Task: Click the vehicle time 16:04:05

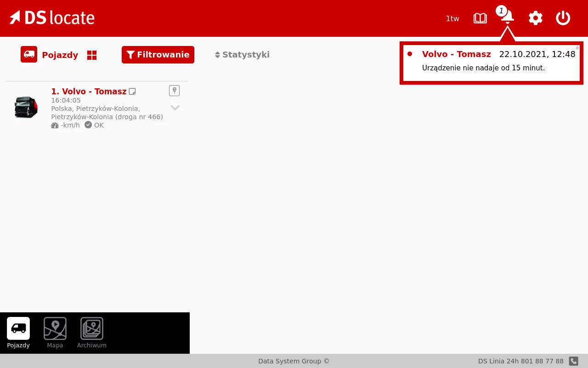Action: tap(66, 100)
